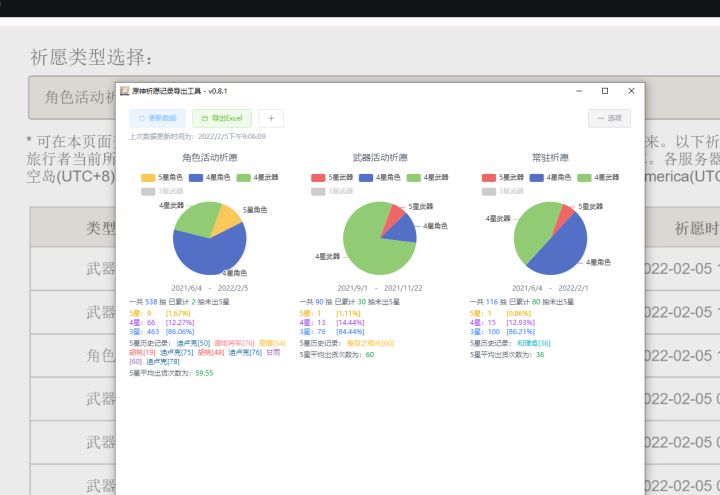Click red 5星武器 slice in 常驻祈愿 pie
This screenshot has height=495, width=720.
coord(563,217)
